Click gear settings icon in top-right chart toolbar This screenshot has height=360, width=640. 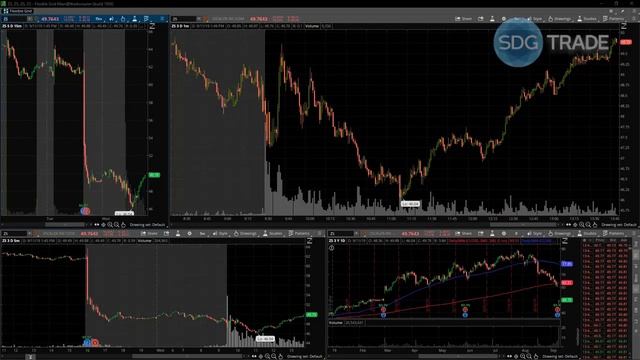[504, 19]
